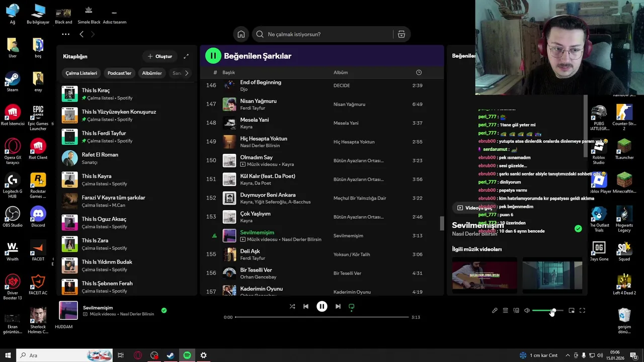Expand the library to full view
Screen dimensions: 644x362
[186, 56]
